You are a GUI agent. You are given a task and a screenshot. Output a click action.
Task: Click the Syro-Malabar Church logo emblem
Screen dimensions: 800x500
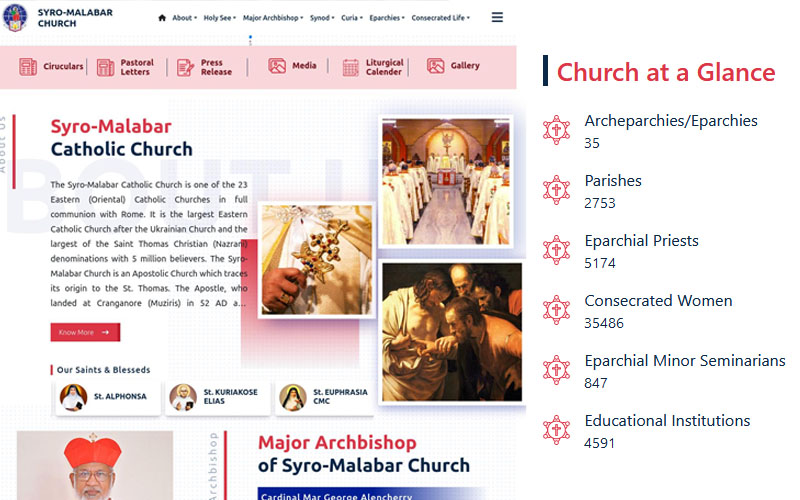pyautogui.click(x=15, y=17)
